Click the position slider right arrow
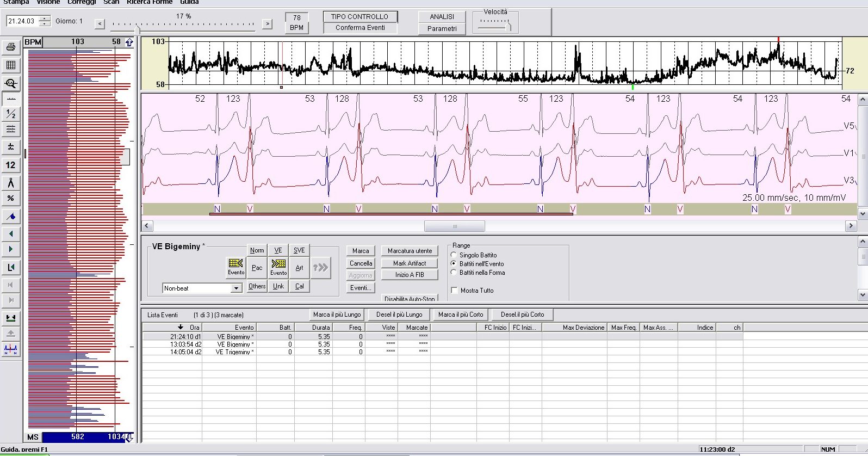Viewport: 868px width, 456px height. [x=267, y=23]
